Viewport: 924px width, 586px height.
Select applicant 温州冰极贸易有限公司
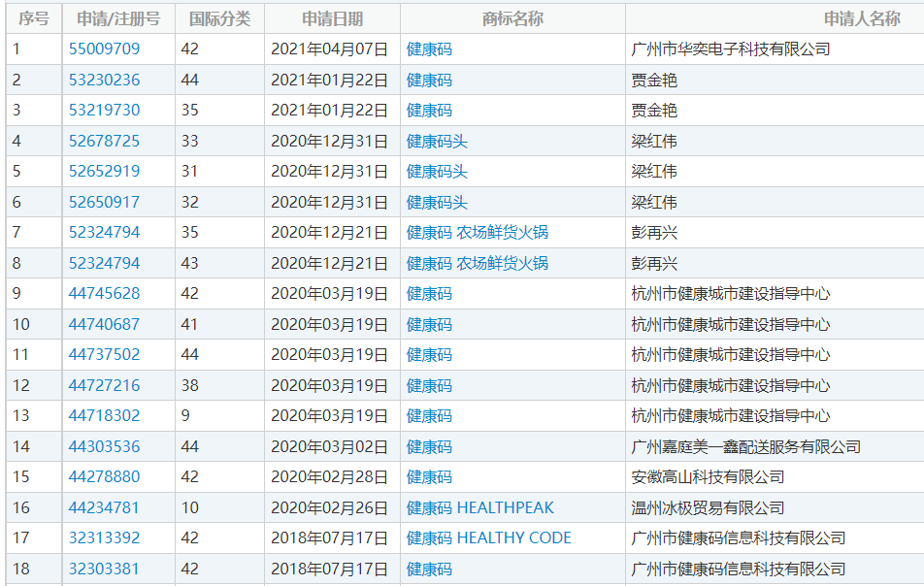tap(708, 507)
